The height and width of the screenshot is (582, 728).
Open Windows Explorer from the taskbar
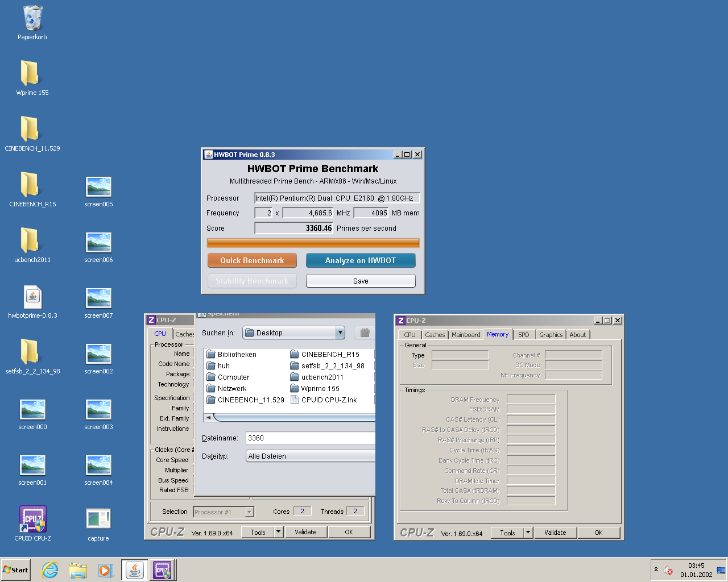click(78, 570)
